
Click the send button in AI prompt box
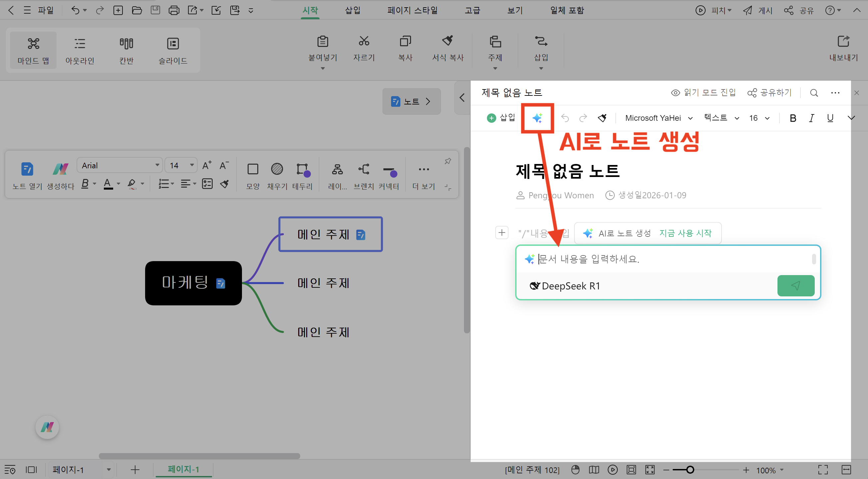coord(795,286)
